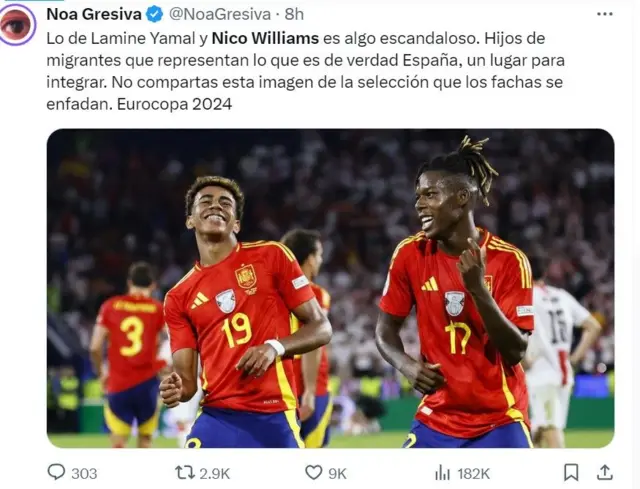Click the 182K views count

(x=473, y=473)
